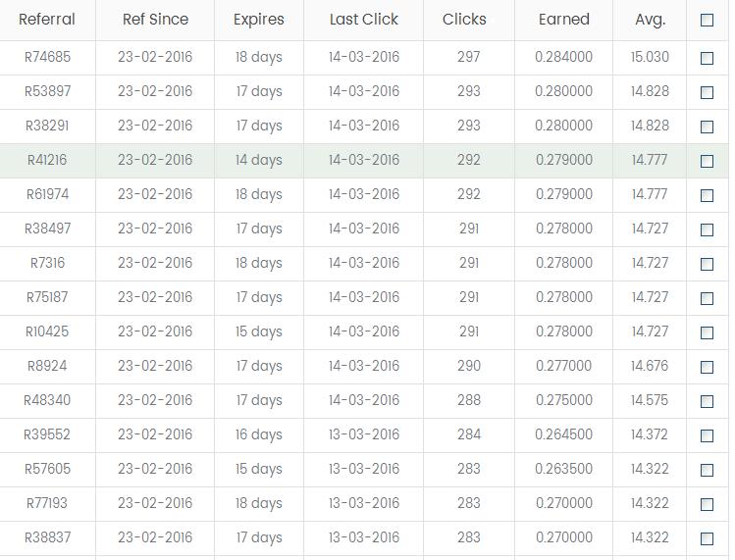Select checkbox for referral R41216
Image resolution: width=735 pixels, height=560 pixels.
point(707,161)
